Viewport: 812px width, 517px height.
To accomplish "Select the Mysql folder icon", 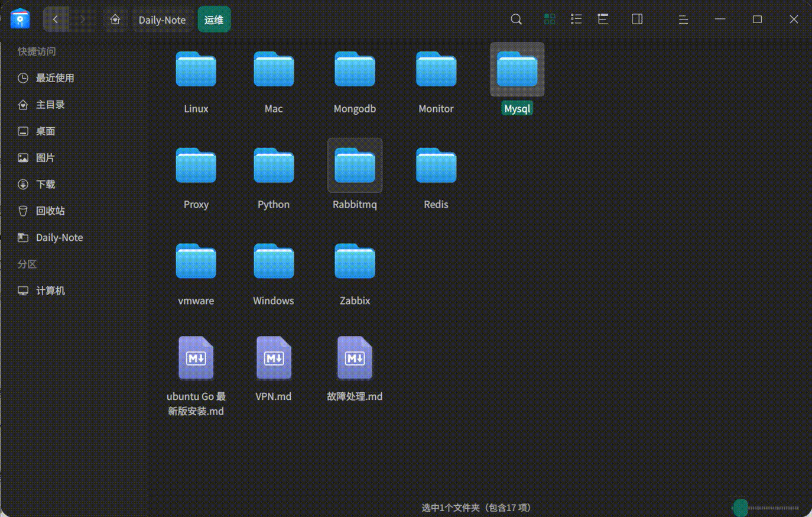I will [x=517, y=69].
